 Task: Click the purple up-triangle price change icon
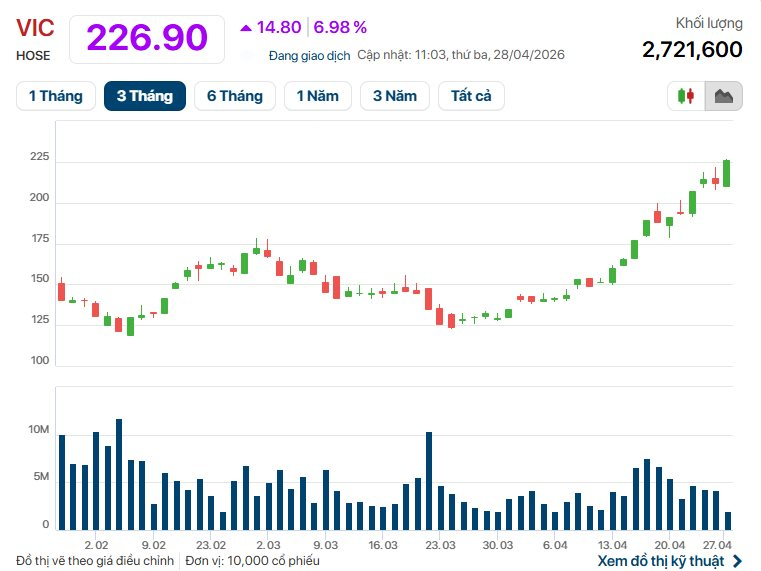tap(246, 27)
